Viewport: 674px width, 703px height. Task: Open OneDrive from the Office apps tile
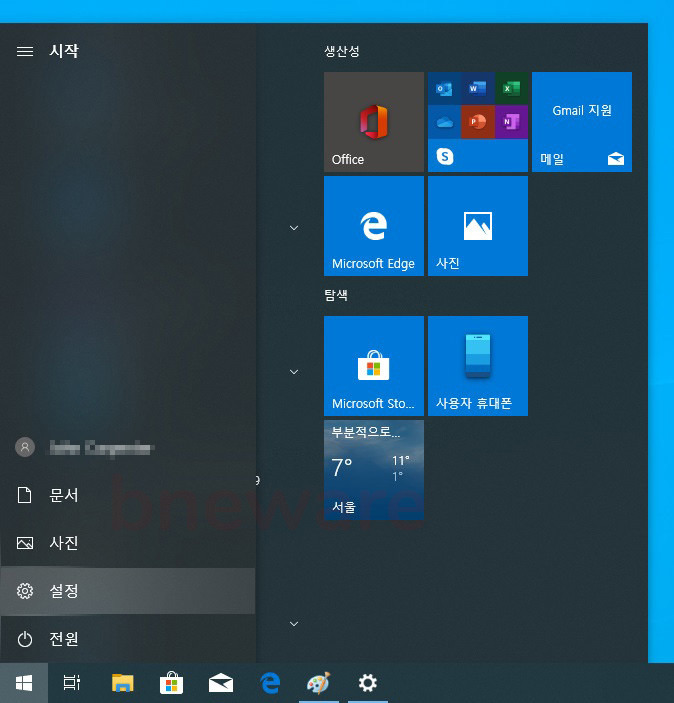tap(444, 122)
